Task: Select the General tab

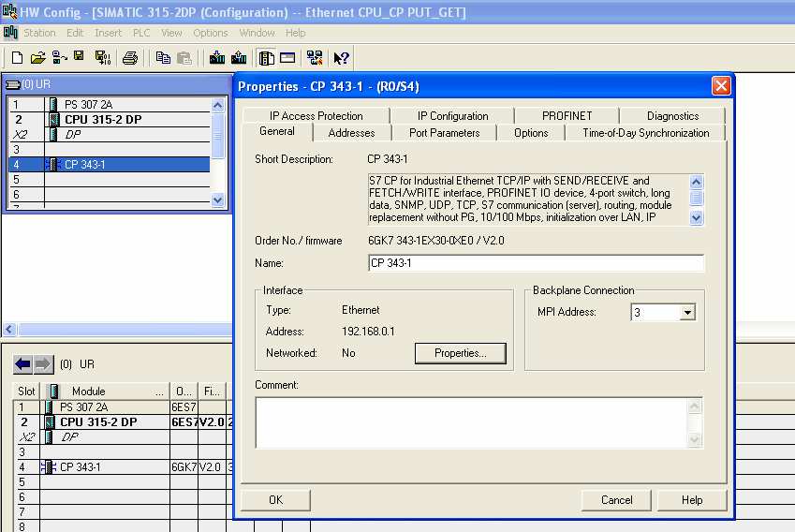Action: coord(277,131)
